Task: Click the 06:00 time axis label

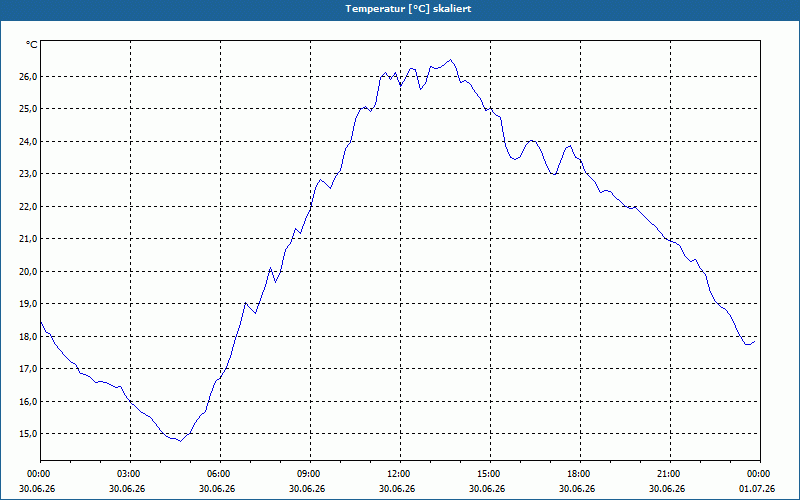Action: coord(220,474)
